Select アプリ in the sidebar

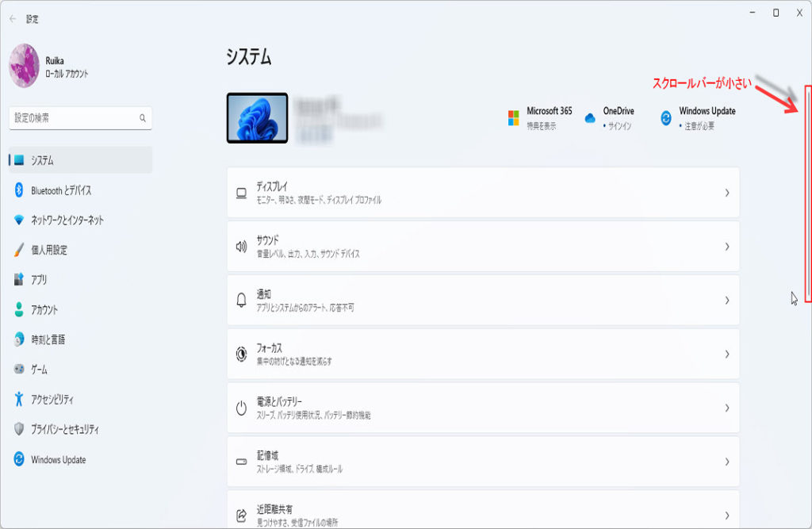coord(40,280)
